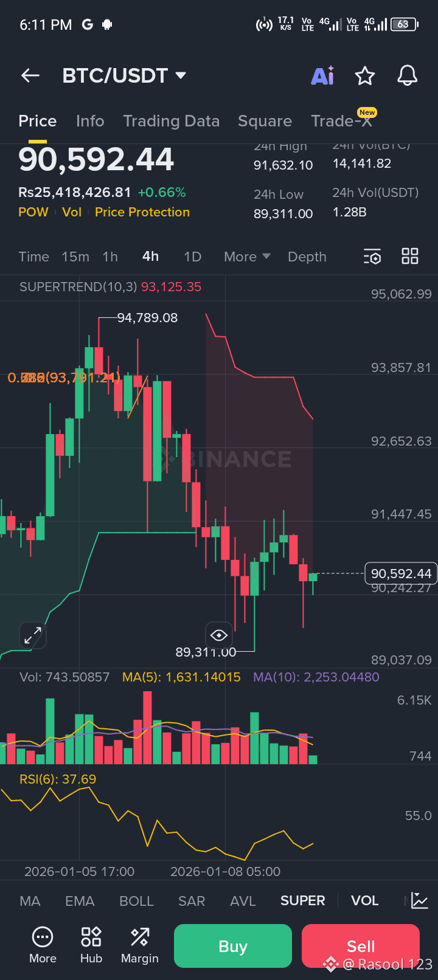Toggle the VOL indicator
The image size is (438, 980).
(365, 901)
